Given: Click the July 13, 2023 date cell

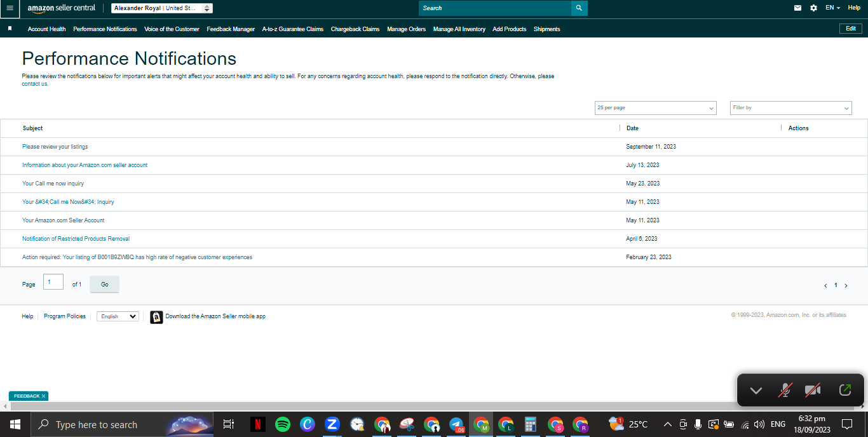Looking at the screenshot, I should tap(642, 165).
